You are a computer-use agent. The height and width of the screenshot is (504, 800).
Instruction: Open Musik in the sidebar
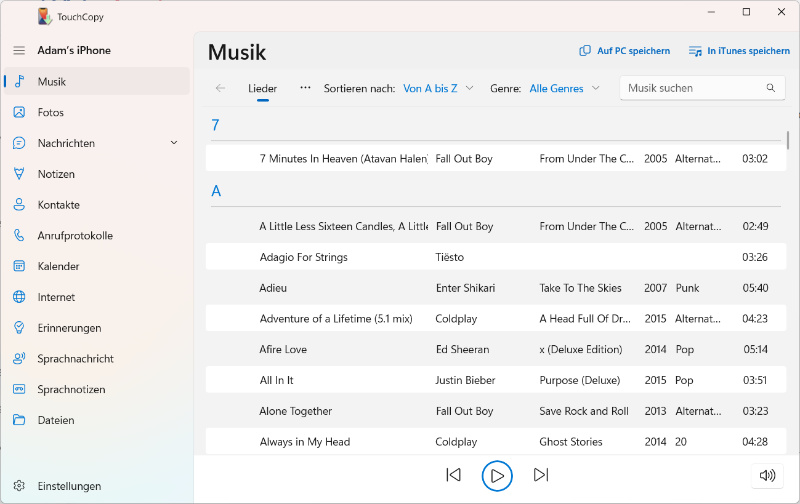(x=97, y=82)
